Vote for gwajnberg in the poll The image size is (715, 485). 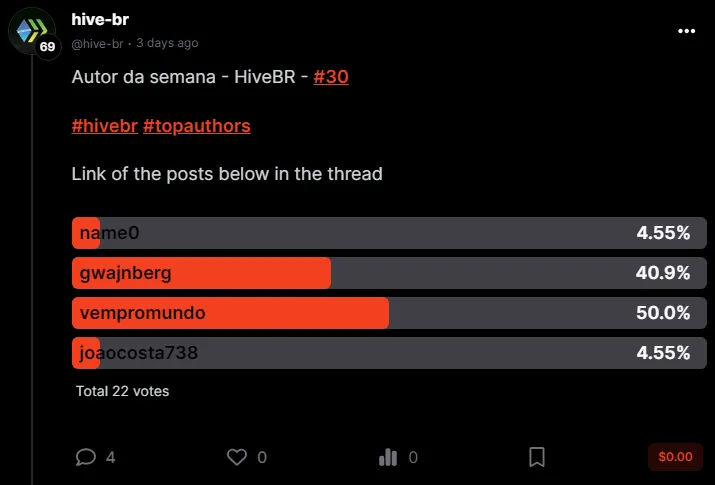point(389,273)
